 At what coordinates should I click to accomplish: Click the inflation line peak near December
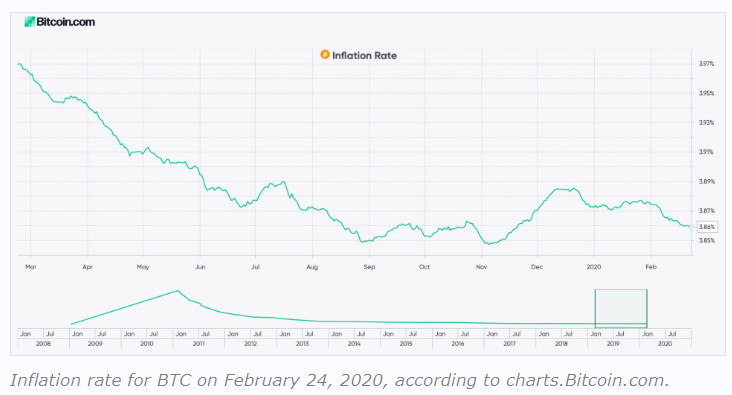(x=558, y=189)
